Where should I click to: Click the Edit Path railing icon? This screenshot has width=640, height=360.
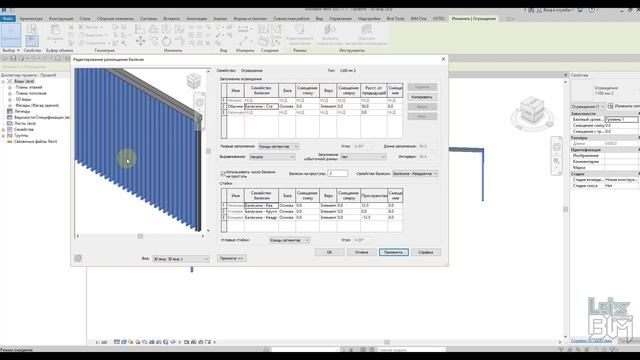[x=300, y=30]
